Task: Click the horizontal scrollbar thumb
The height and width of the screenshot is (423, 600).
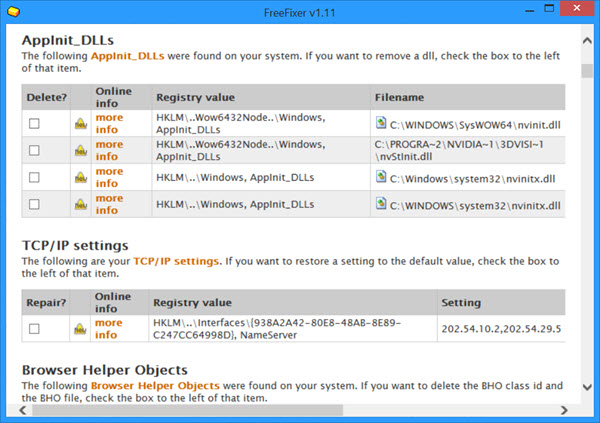Action: 188,410
